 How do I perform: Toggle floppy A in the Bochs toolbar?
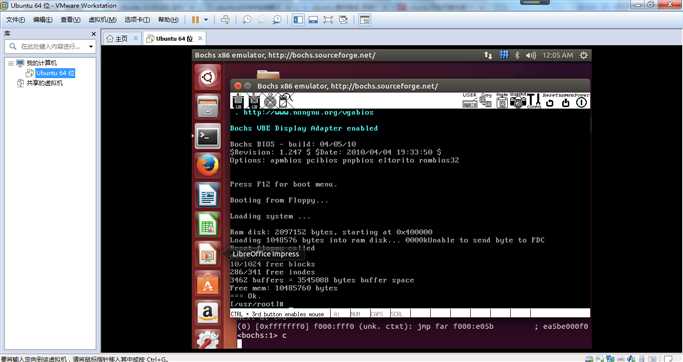pos(238,101)
